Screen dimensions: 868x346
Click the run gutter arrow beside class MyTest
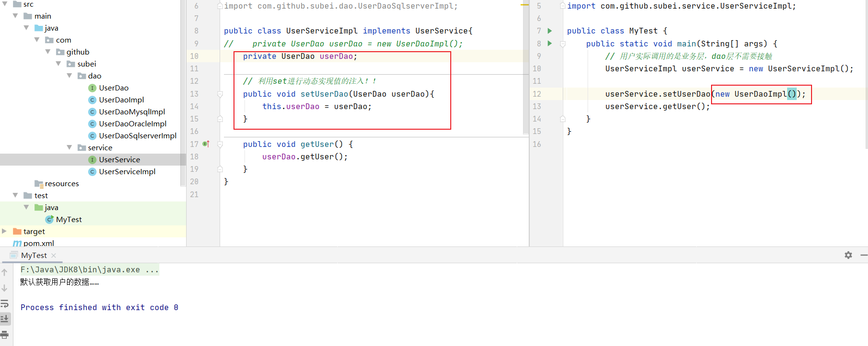coord(550,31)
